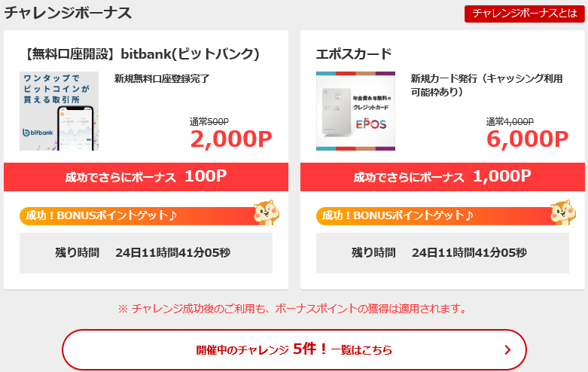Click 新規無料口座登録完了 condition text
The image size is (588, 372).
(x=162, y=79)
